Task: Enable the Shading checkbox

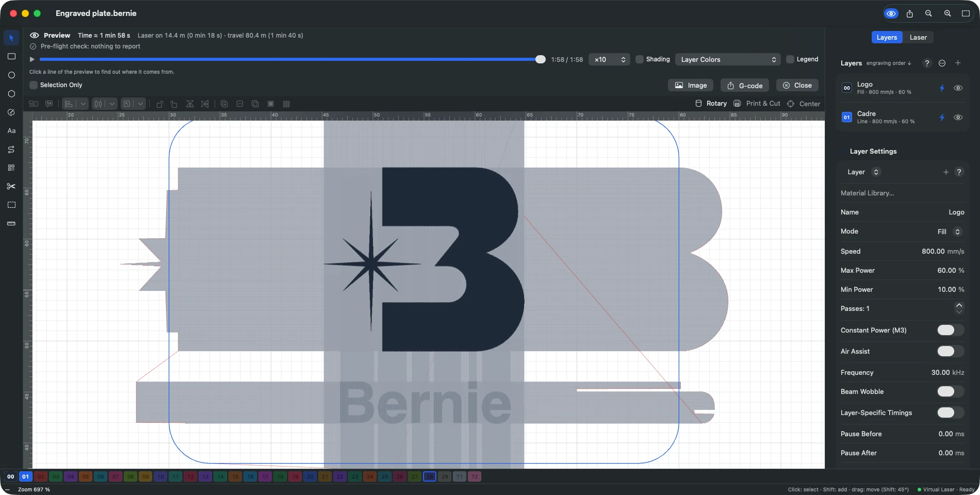Action: pyautogui.click(x=640, y=59)
